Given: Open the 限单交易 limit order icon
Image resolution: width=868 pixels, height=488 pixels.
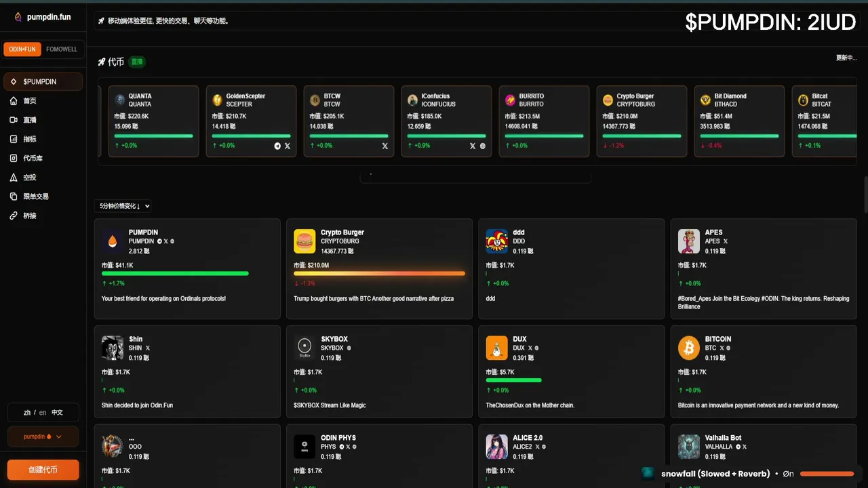Looking at the screenshot, I should 14,197.
